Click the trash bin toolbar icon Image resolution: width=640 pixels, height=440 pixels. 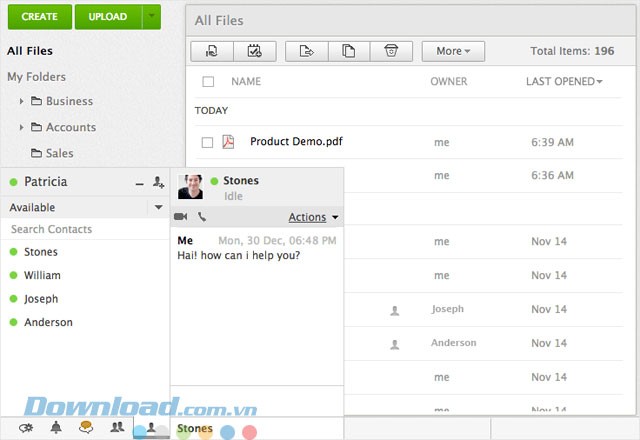[391, 51]
